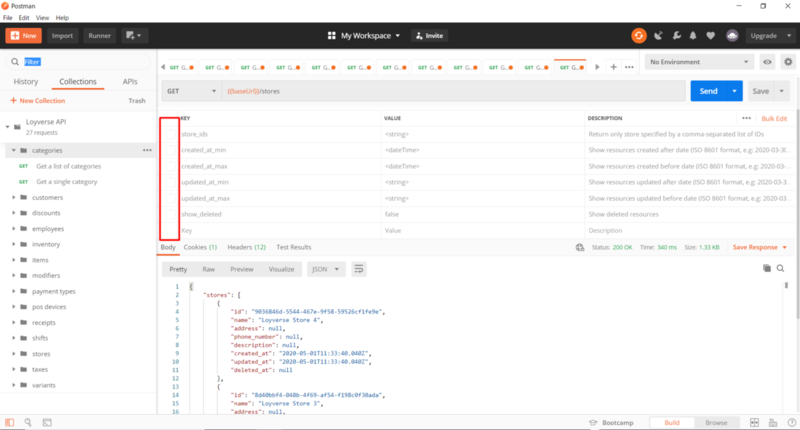The width and height of the screenshot is (800, 430).
Task: Open Get a single category request
Action: coord(66,182)
